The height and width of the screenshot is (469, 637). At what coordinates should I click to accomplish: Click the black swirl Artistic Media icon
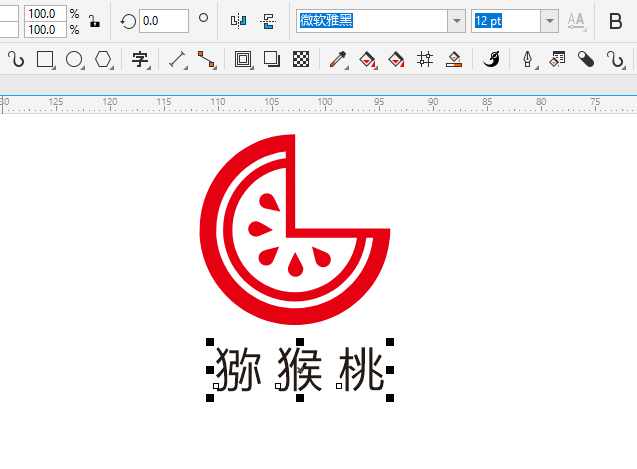click(491, 59)
